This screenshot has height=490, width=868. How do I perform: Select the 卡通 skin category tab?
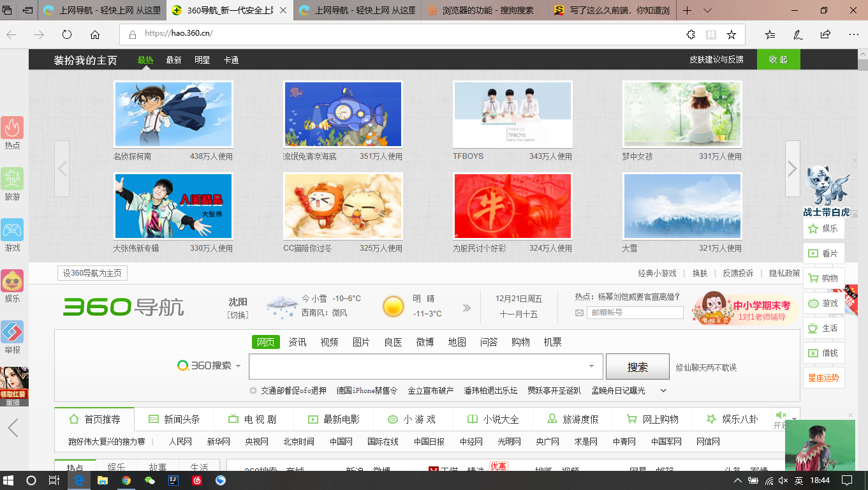click(x=231, y=60)
